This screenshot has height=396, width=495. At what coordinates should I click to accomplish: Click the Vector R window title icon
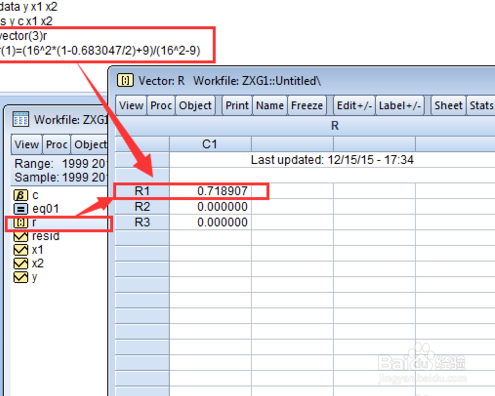(x=125, y=80)
